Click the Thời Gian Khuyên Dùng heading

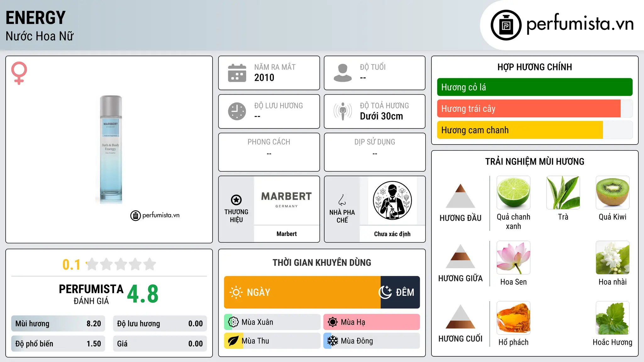point(322,262)
